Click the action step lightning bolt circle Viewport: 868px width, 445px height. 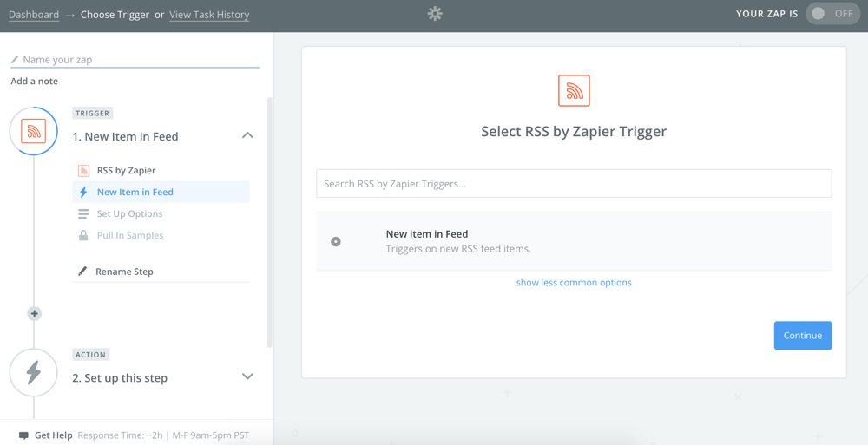34,372
